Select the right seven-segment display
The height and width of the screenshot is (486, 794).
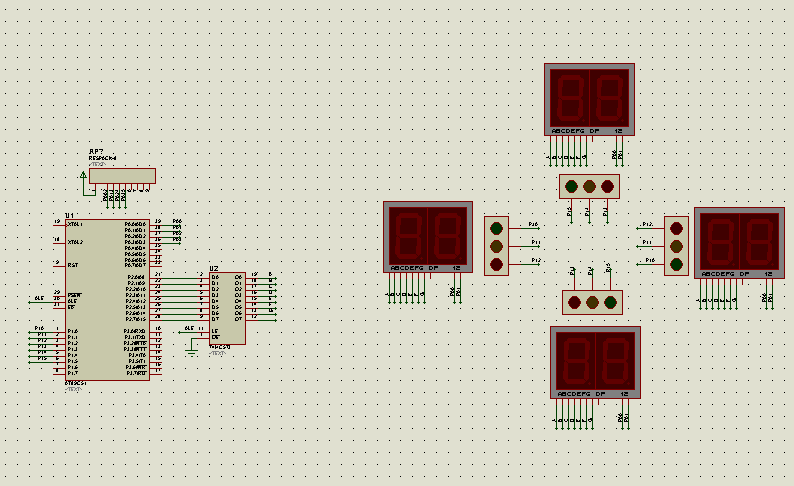coord(739,243)
